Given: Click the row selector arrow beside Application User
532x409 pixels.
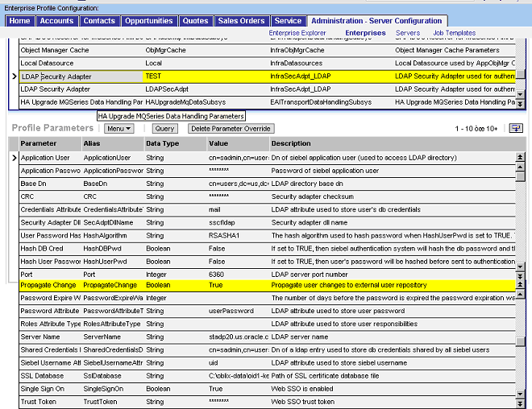Looking at the screenshot, I should [x=13, y=158].
